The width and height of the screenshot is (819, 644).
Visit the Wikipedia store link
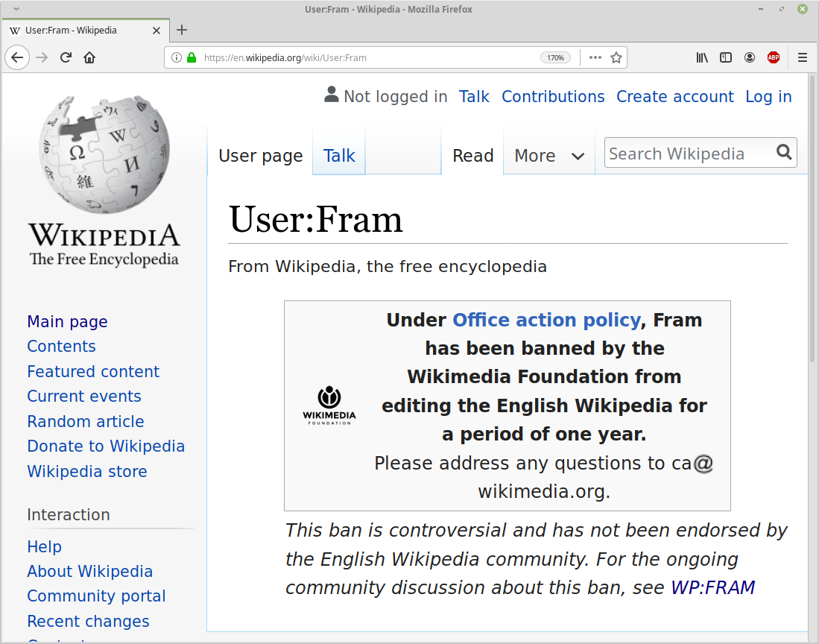click(87, 472)
